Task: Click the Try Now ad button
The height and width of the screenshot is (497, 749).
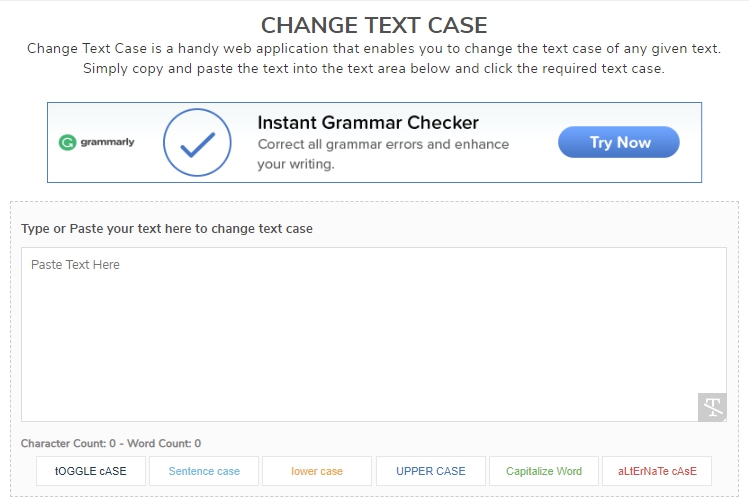Action: [x=619, y=142]
